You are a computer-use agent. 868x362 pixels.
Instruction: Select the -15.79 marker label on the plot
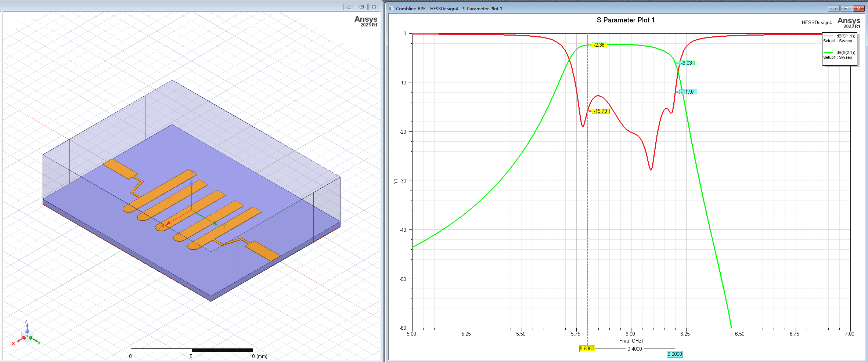pos(601,111)
